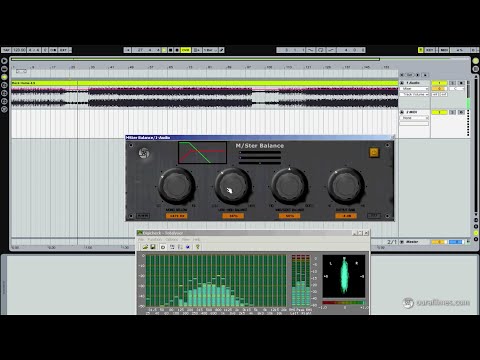Toggle the EXT sync switch
This screenshot has height=360, width=480.
tap(63, 50)
